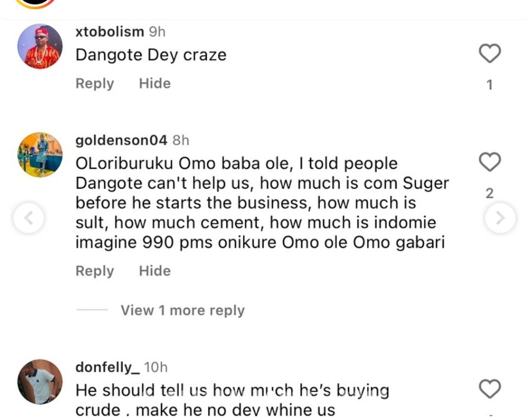This screenshot has height=420, width=528.
Task: Go to previous slide with left arrow
Action: click(x=28, y=218)
